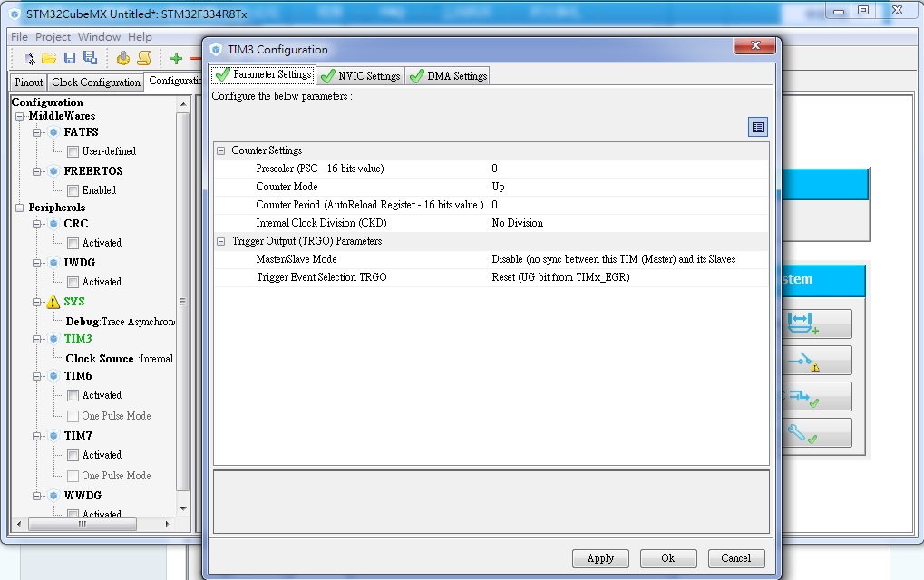924x580 pixels.
Task: Select the Counter Mode value Up
Action: [628, 188]
